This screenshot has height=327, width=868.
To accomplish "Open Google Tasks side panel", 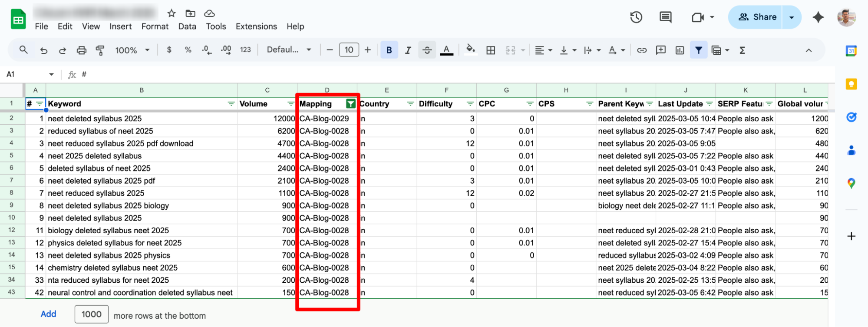I will pos(851,117).
